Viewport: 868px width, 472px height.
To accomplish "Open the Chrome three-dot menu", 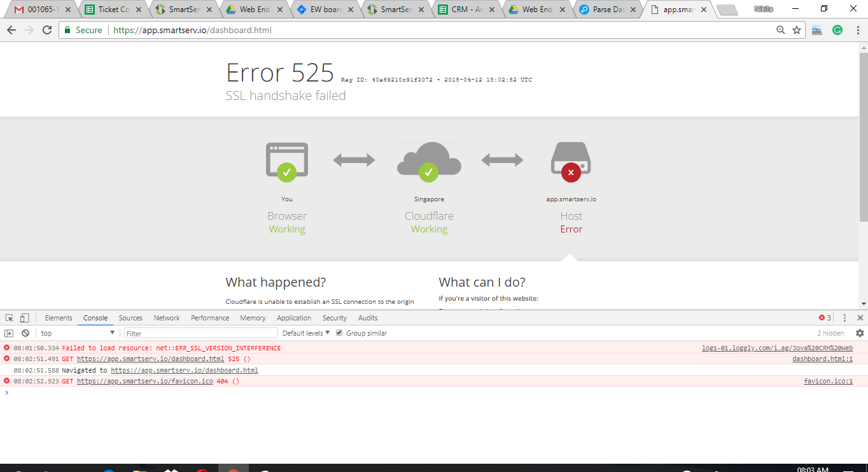I will tap(857, 30).
